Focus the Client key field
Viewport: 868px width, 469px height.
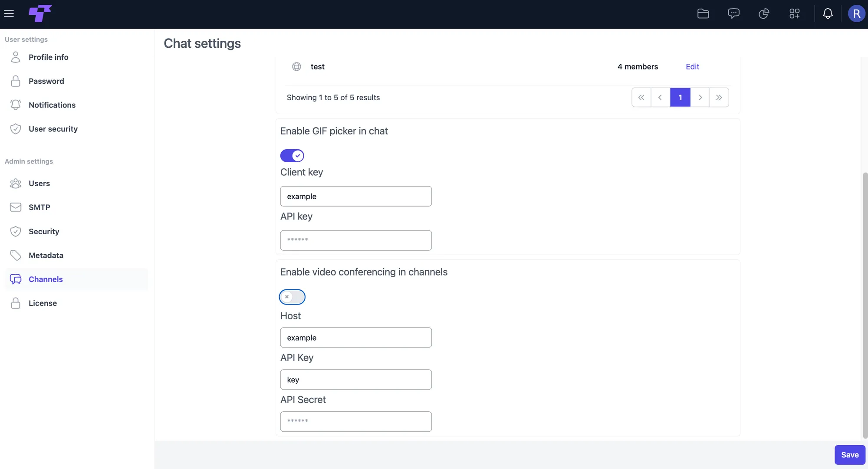[x=356, y=196]
